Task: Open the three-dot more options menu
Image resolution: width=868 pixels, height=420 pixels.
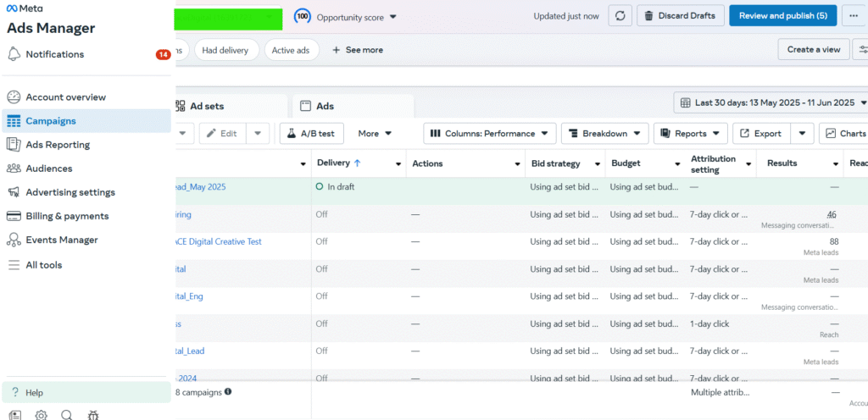Action: coord(854,16)
